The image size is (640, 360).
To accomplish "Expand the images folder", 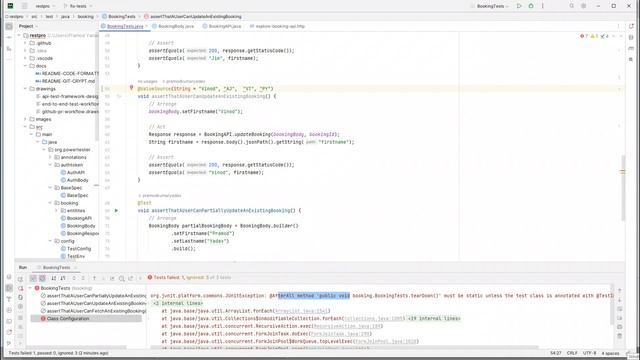I will 25,119.
